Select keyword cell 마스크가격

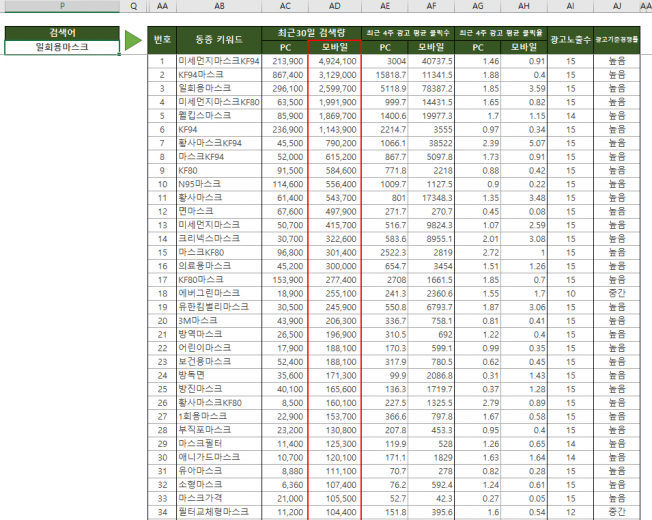pyautogui.click(x=219, y=498)
